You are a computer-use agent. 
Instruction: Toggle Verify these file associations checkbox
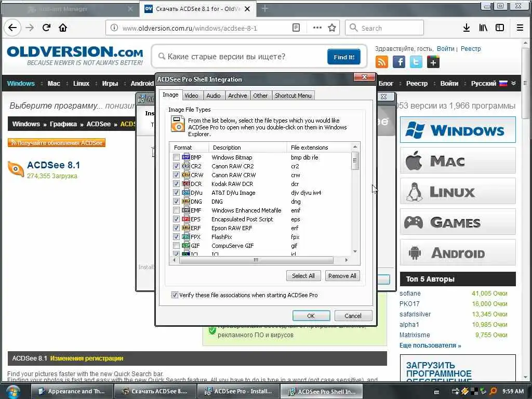[x=175, y=295]
